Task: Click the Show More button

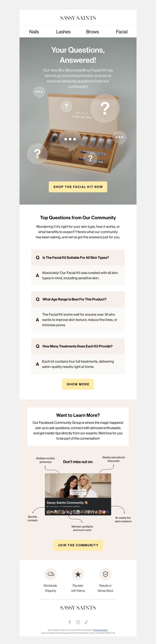Action: click(x=78, y=384)
